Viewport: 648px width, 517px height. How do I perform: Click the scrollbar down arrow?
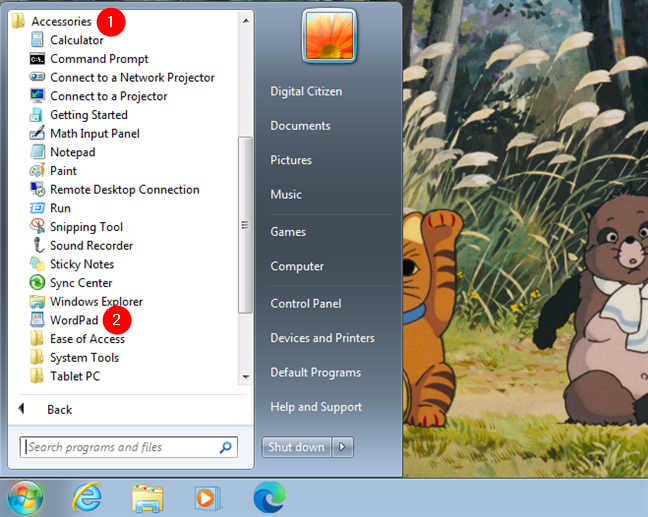246,376
